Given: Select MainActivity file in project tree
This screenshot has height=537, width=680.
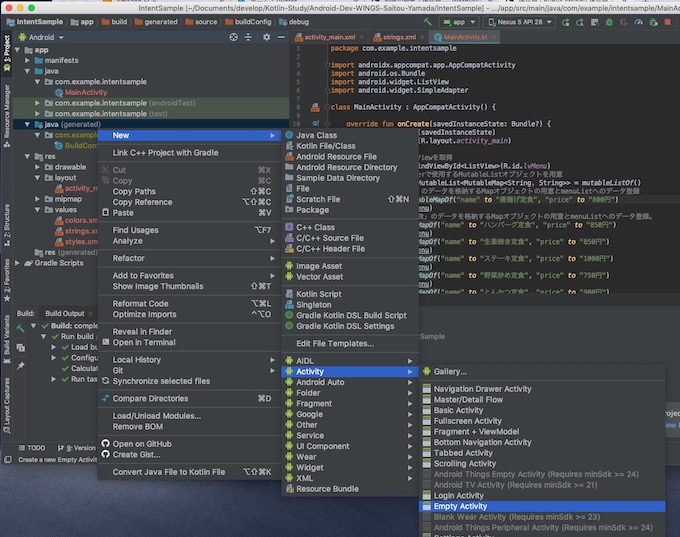Looking at the screenshot, I should point(81,92).
